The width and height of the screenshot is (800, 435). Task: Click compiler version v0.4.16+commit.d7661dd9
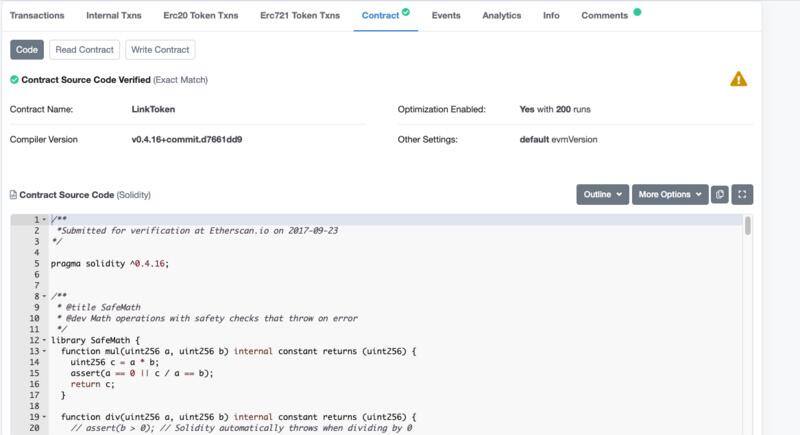[187, 139]
